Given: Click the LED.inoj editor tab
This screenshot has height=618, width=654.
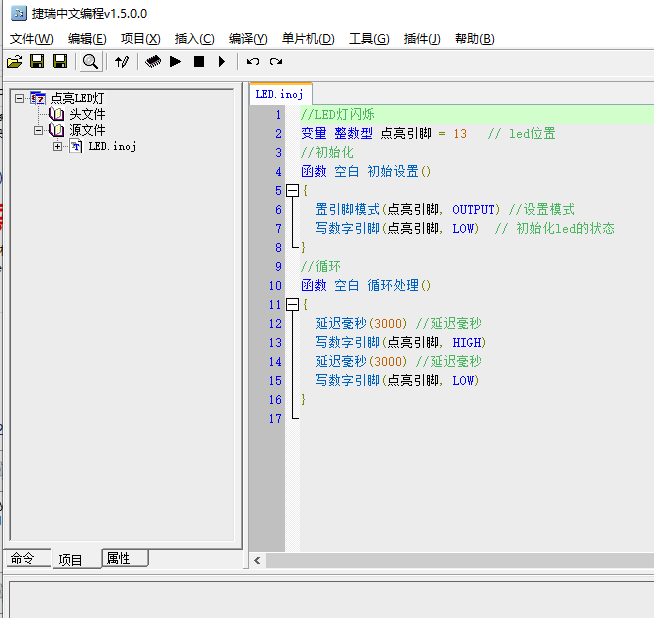Looking at the screenshot, I should pos(279,94).
